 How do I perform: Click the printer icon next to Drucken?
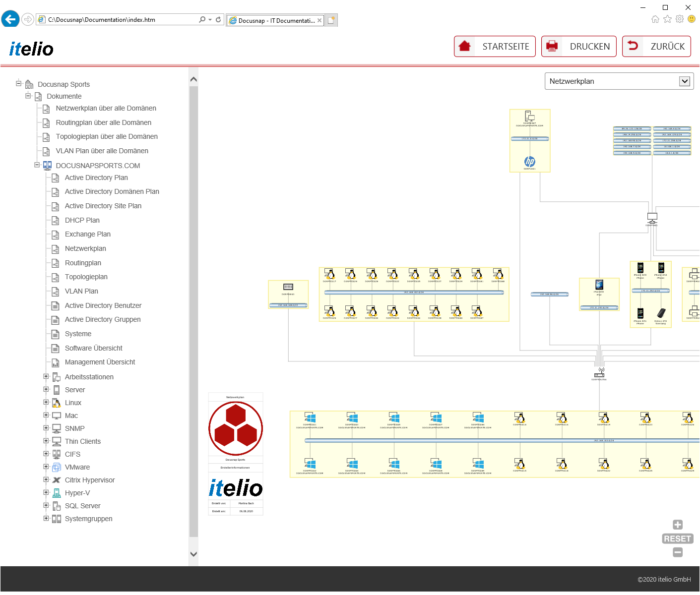click(x=552, y=46)
